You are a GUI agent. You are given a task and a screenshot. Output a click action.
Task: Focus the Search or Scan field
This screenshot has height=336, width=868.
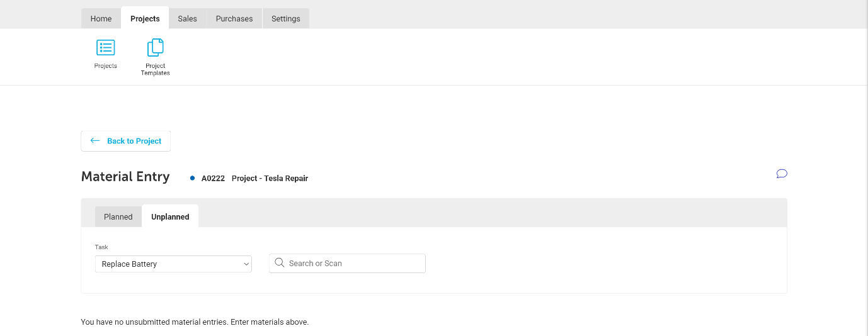[353, 263]
